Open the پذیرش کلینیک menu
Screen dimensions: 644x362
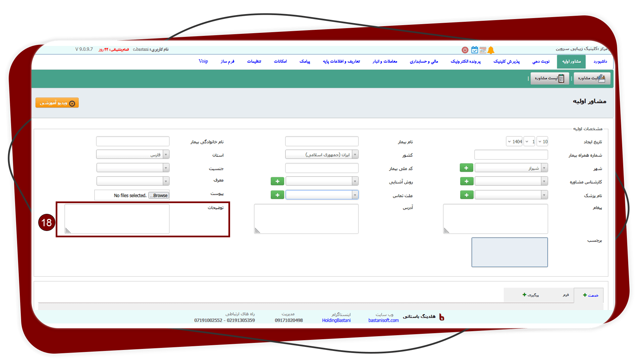(506, 62)
